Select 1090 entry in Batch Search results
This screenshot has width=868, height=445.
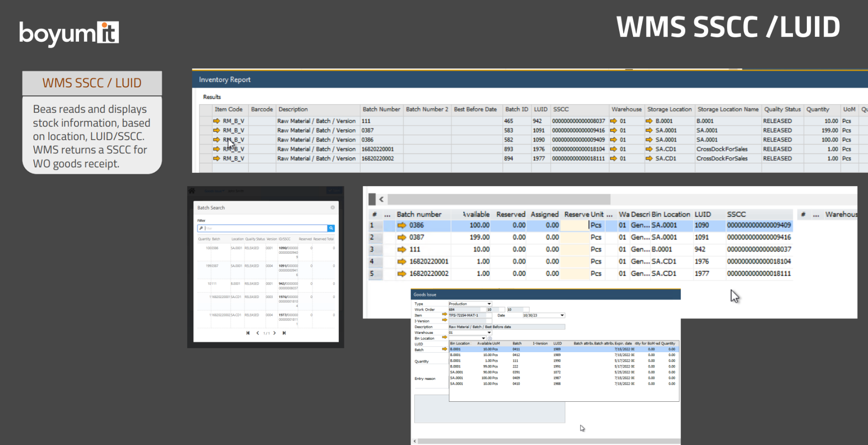point(266,252)
